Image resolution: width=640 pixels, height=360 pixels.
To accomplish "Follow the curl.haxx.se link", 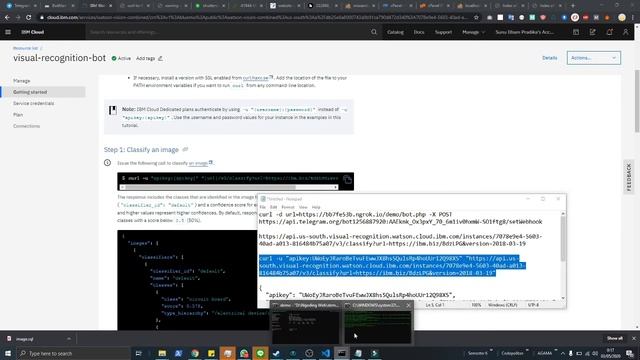I will pos(256,78).
